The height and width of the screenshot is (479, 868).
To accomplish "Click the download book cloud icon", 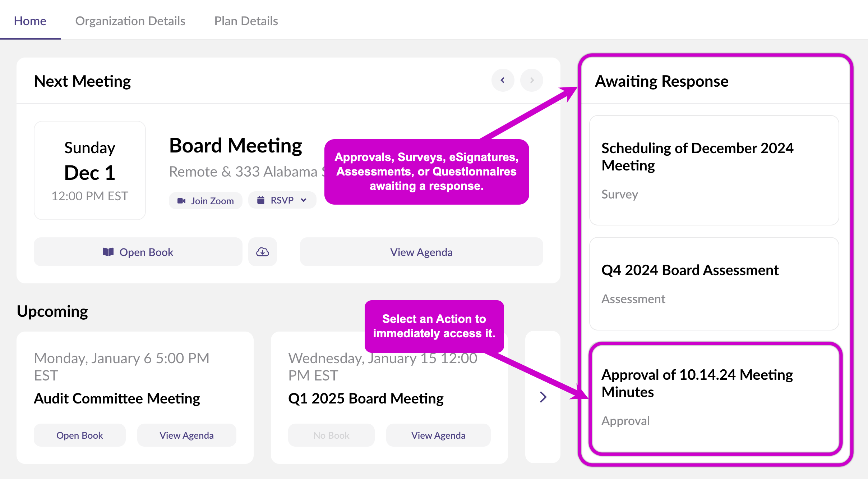I will pyautogui.click(x=263, y=252).
